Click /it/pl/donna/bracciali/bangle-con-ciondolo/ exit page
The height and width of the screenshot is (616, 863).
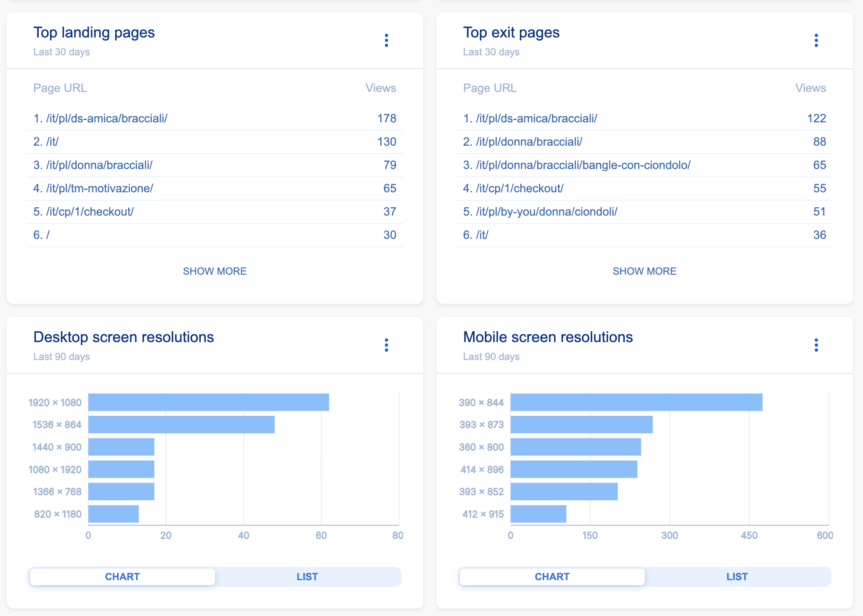click(x=583, y=165)
